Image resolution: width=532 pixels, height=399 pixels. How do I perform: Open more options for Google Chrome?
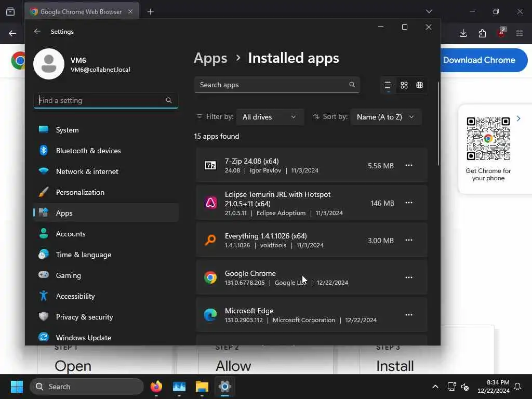(x=409, y=277)
